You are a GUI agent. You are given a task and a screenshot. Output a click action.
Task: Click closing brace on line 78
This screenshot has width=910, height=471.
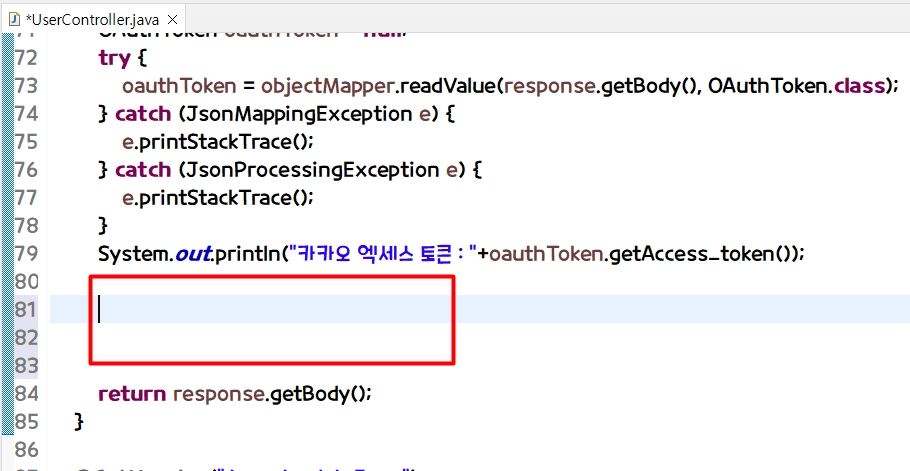click(103, 225)
